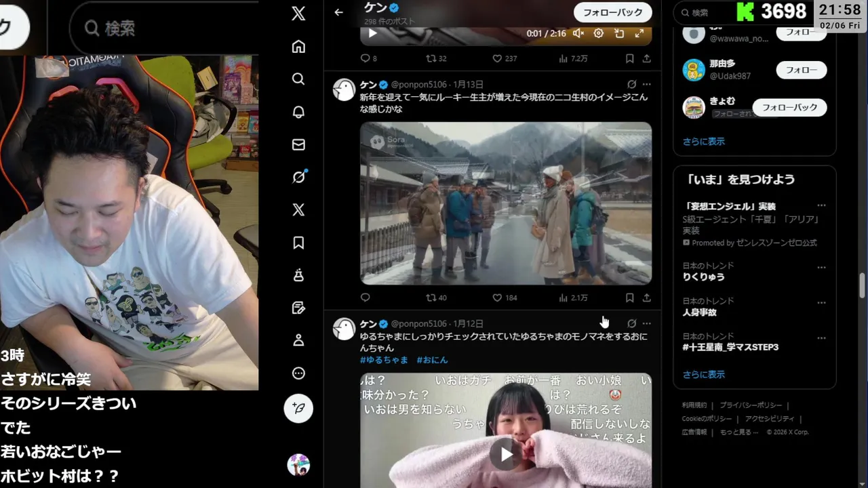Screen dimensions: 868x488
Task: Open trend 人身事故
Action: point(699,312)
